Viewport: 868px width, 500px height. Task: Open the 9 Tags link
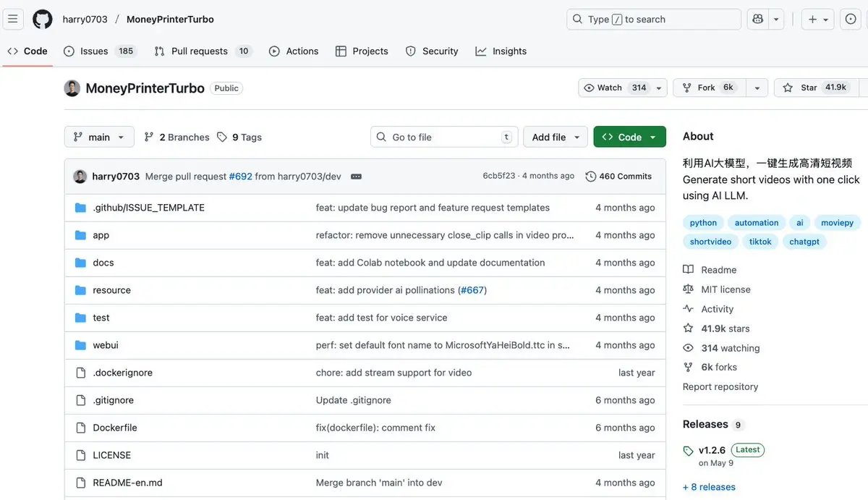point(239,137)
